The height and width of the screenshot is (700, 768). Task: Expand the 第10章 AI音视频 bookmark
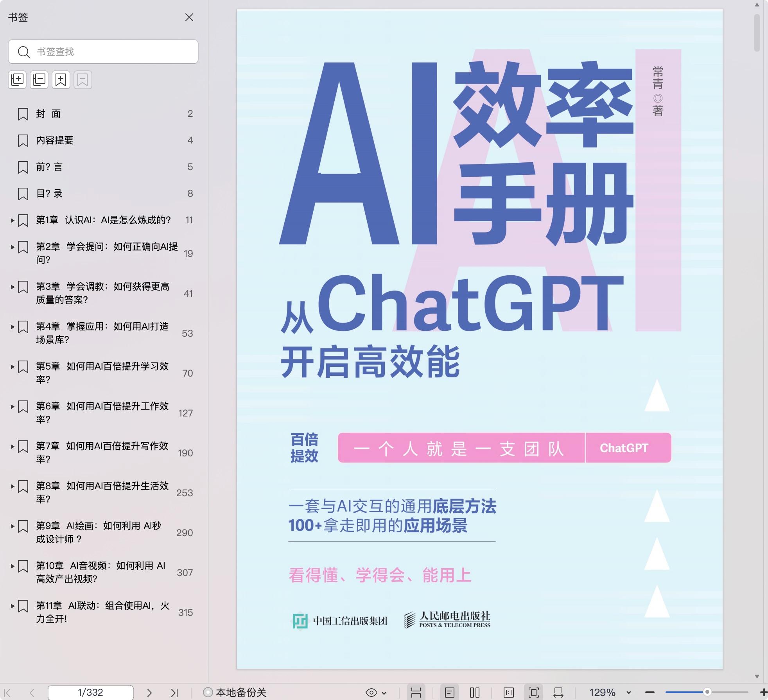pyautogui.click(x=13, y=566)
